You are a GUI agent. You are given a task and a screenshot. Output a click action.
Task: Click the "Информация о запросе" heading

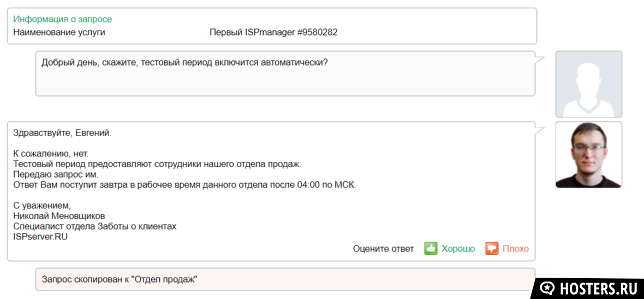click(62, 19)
